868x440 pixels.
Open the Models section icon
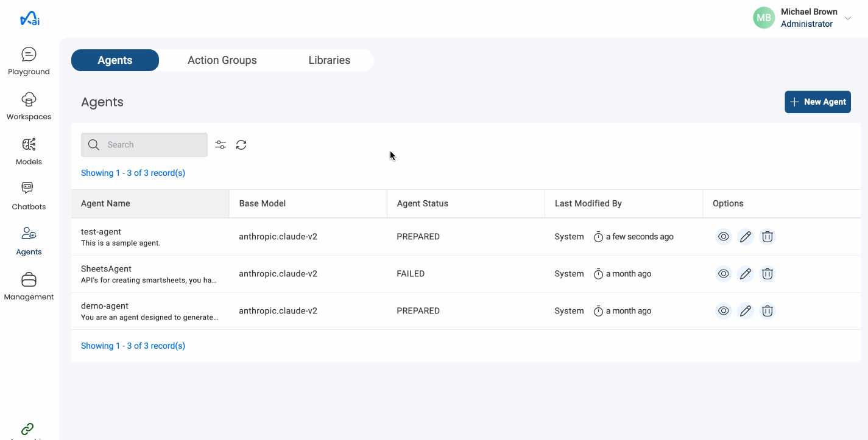coord(29,144)
